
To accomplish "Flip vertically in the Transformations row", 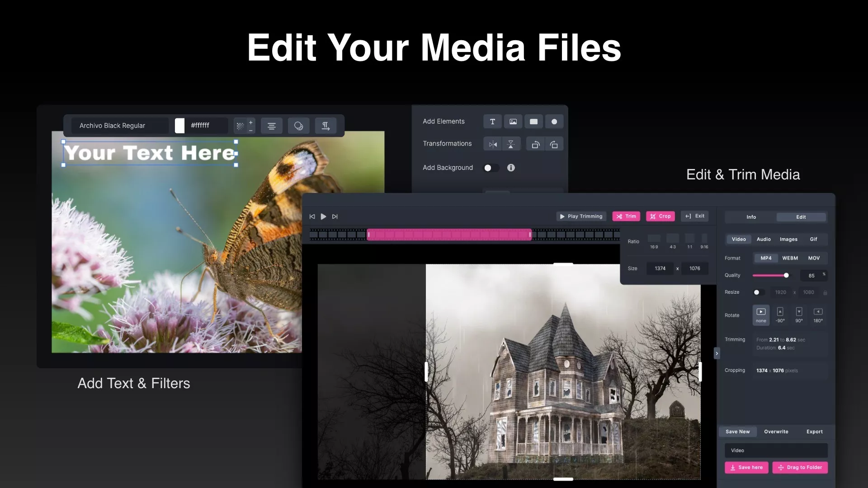I will tap(511, 145).
